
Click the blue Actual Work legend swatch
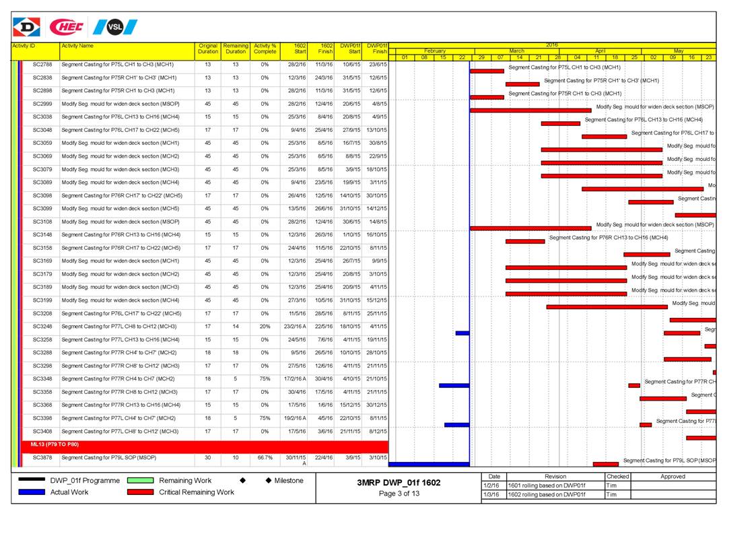(32, 492)
